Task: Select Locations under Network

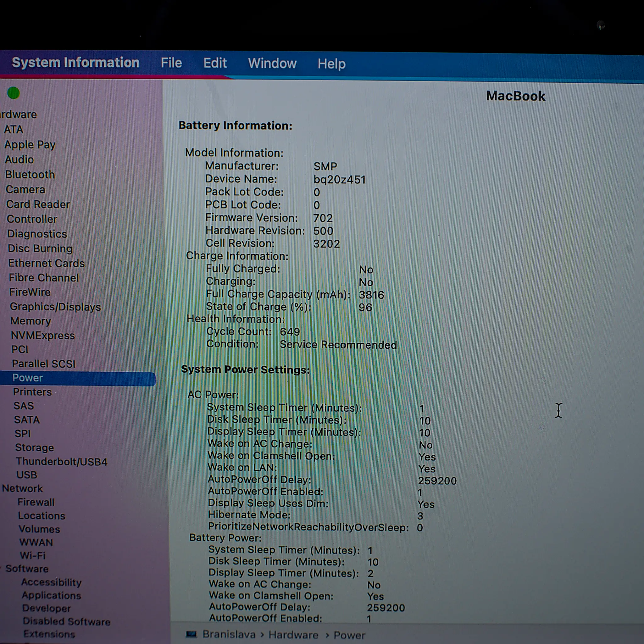Action: (x=42, y=516)
